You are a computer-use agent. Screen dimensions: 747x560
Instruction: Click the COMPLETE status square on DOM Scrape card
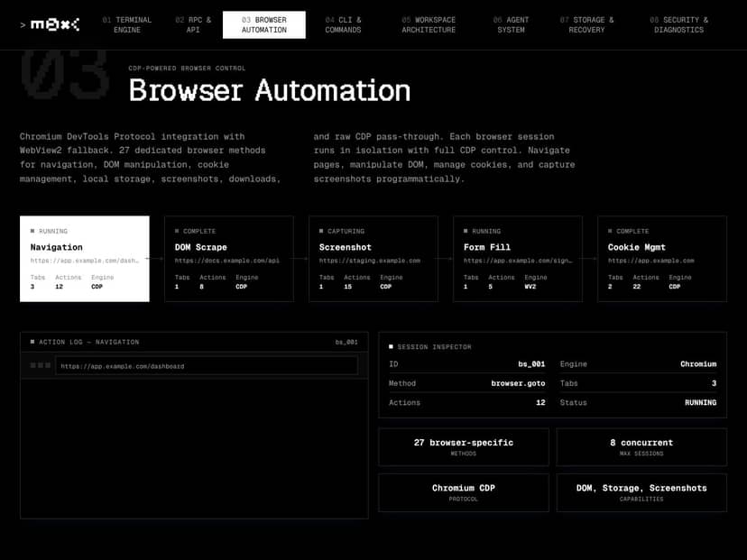click(x=177, y=231)
